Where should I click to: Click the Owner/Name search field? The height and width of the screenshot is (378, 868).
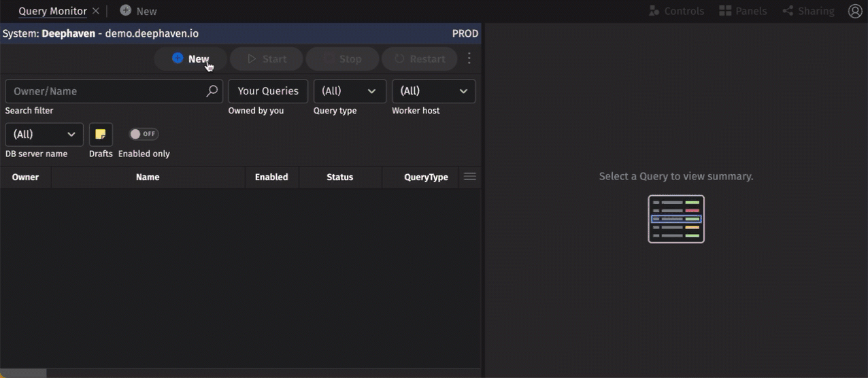tap(105, 91)
